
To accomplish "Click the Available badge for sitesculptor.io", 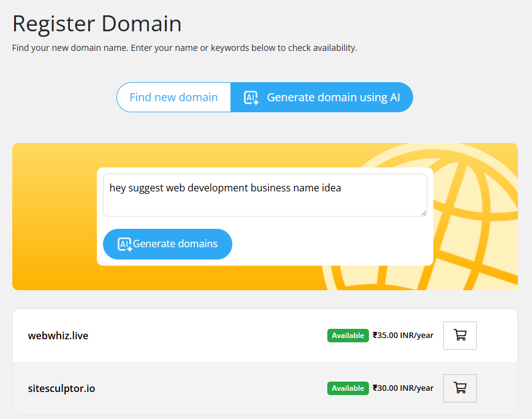I will pyautogui.click(x=348, y=388).
